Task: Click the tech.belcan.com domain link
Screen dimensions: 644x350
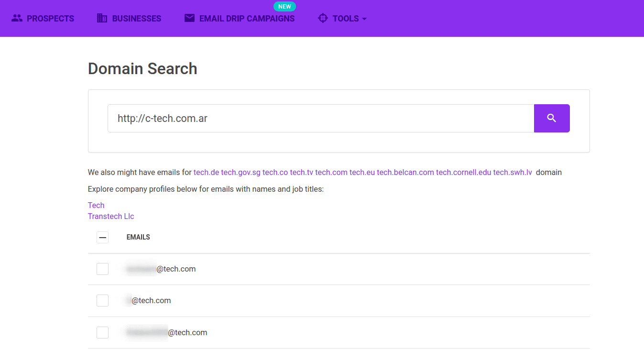Action: (404, 172)
